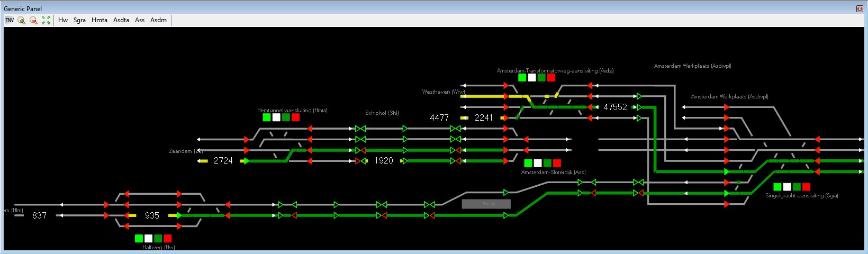The height and width of the screenshot is (254, 868).
Task: Click the bright green square under Hmta label
Action: (267, 117)
